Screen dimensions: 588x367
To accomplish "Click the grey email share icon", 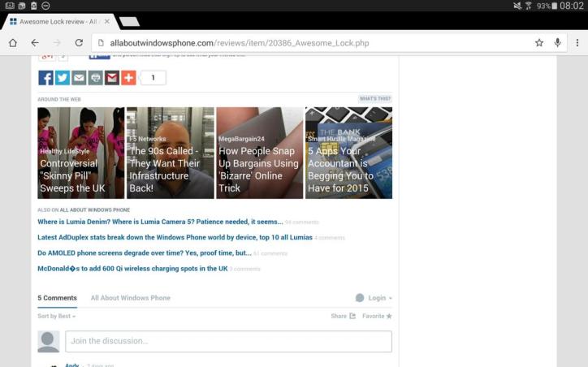I will click(79, 78).
